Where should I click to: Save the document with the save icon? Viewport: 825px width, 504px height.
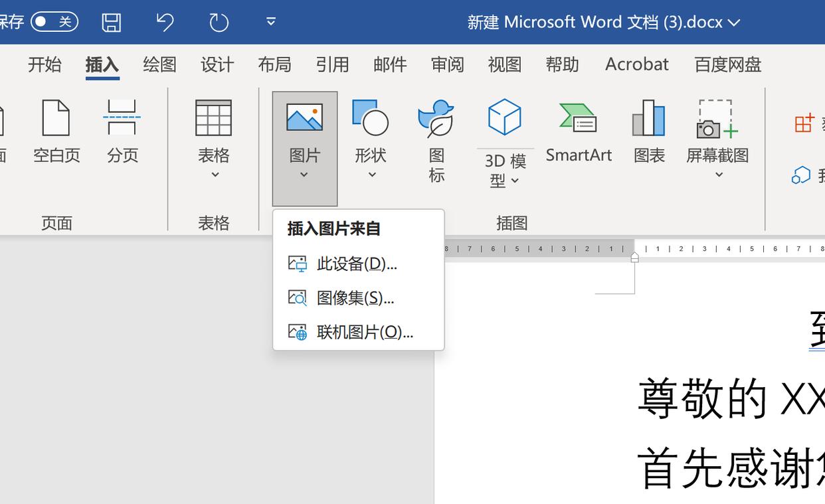point(111,21)
